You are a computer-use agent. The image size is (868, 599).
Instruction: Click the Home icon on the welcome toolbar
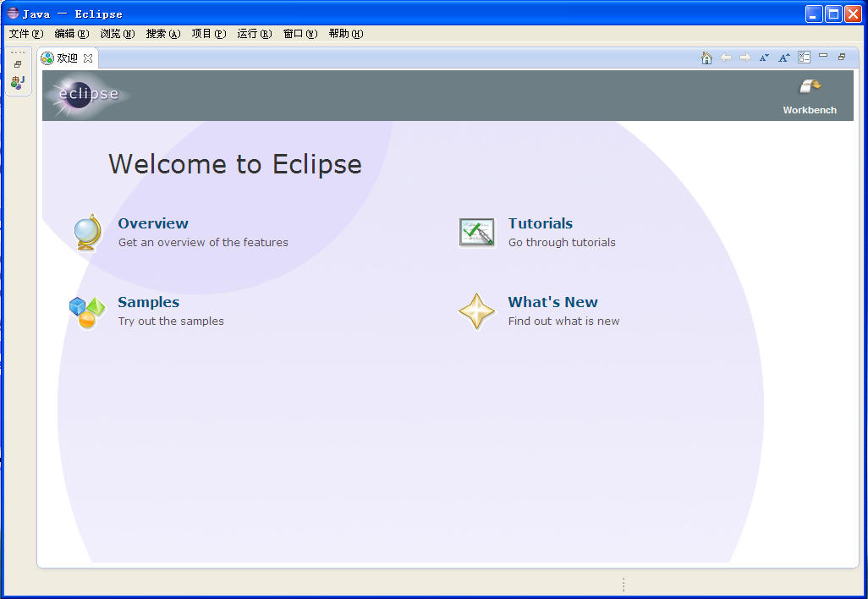(706, 57)
